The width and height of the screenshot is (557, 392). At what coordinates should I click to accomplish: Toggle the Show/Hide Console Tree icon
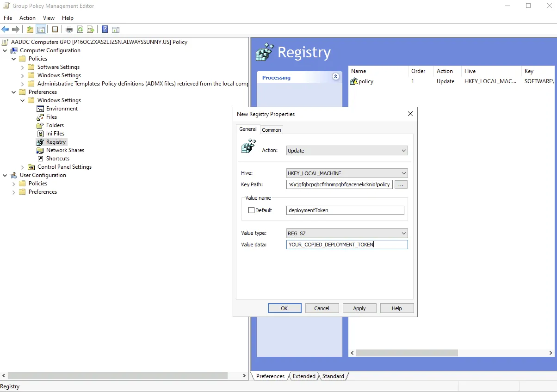click(x=41, y=30)
